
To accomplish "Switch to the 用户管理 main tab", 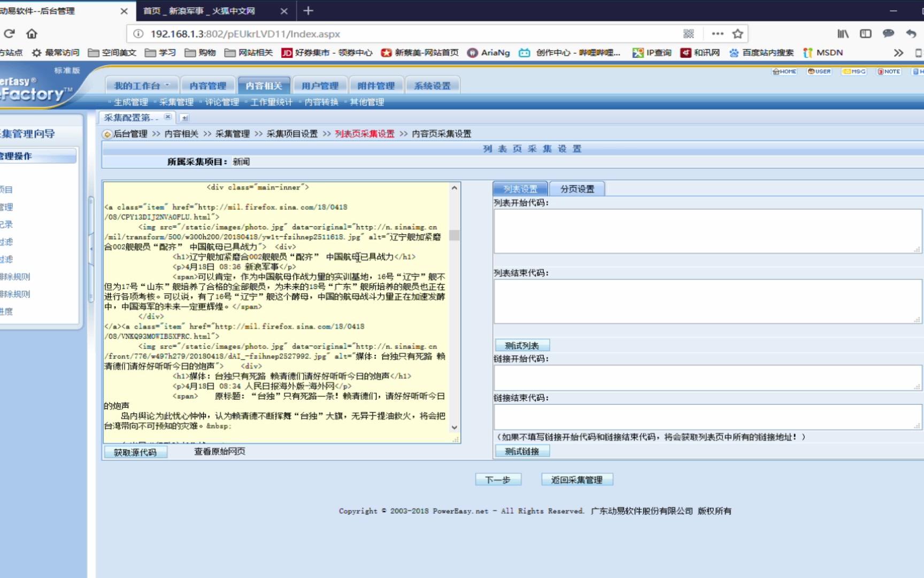I will pos(320,86).
